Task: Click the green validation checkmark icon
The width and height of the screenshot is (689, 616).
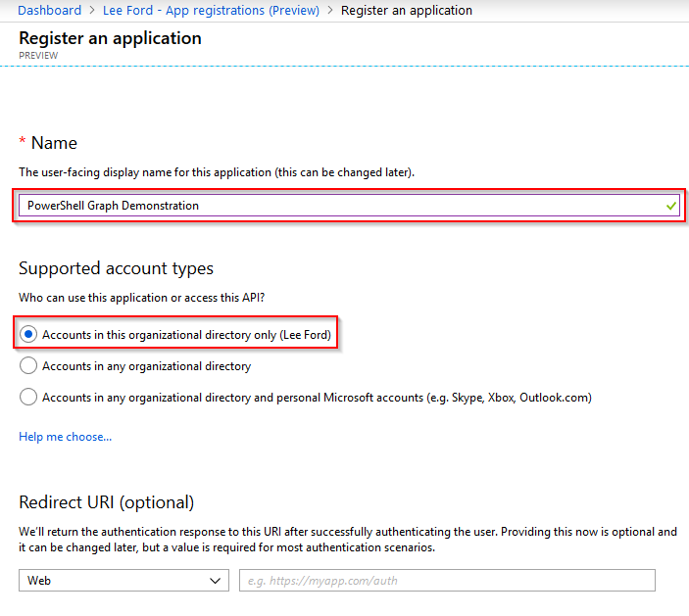Action: [670, 206]
